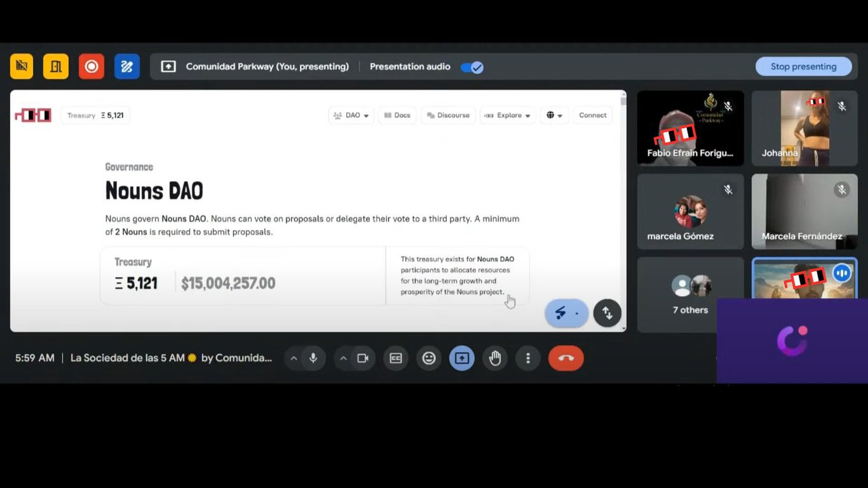Click the presenting screen icon beside Comunidad Parkway
The height and width of the screenshot is (488, 868).
(168, 66)
